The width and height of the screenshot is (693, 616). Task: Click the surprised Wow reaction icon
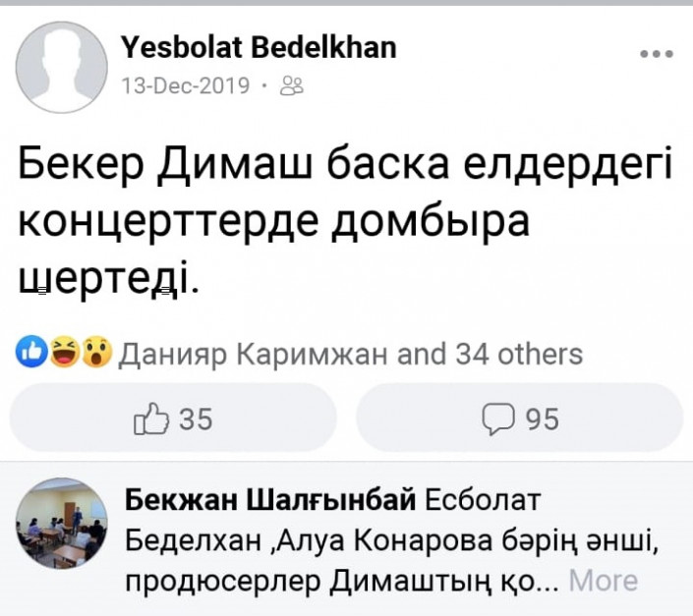click(96, 353)
